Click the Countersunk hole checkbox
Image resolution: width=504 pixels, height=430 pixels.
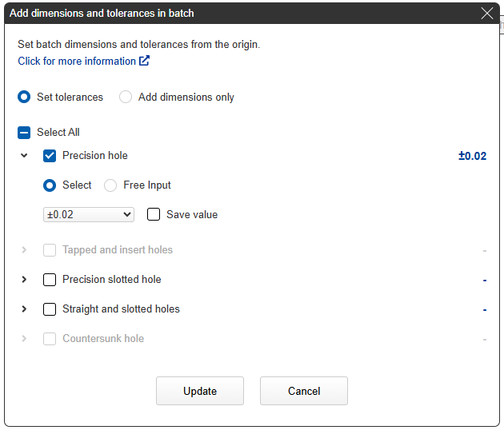point(50,339)
